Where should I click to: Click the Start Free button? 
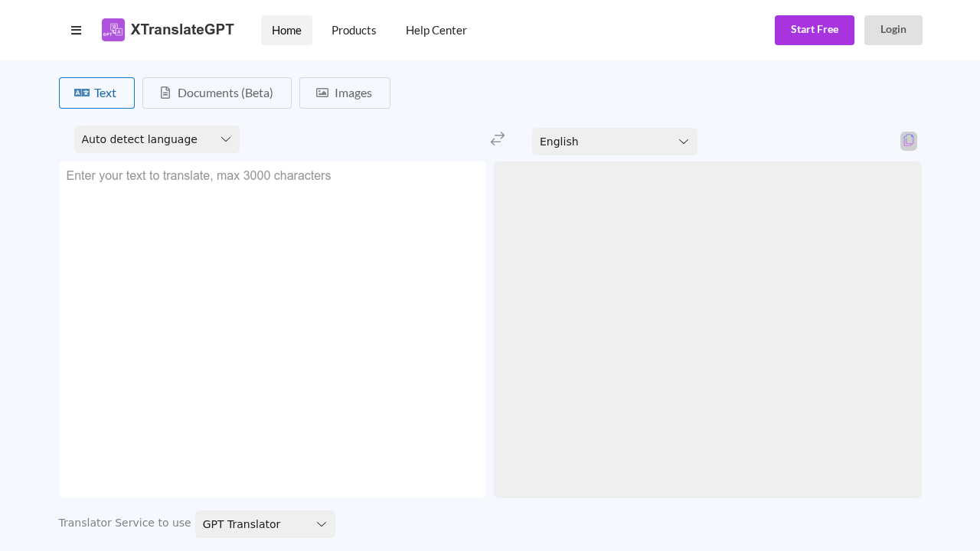point(815,30)
